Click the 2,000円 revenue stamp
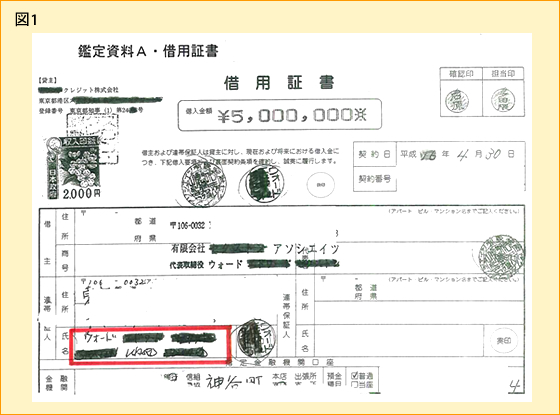560x415 pixels. 74,168
